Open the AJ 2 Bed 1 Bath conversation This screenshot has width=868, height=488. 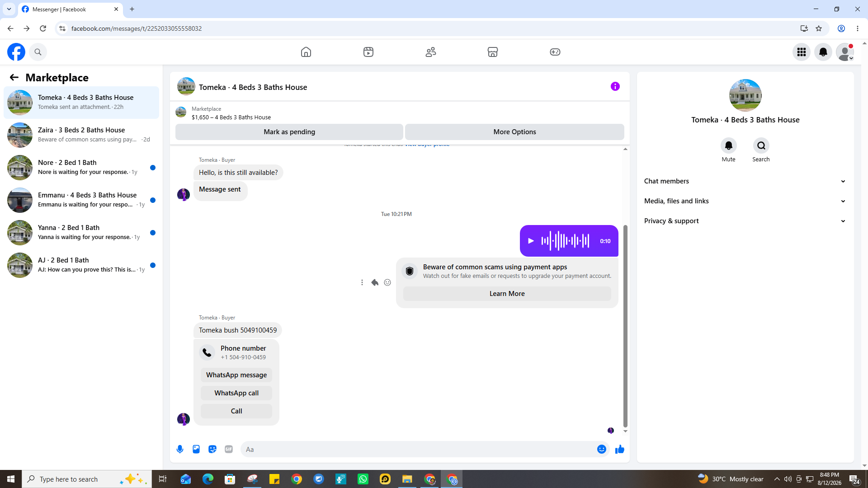pyautogui.click(x=81, y=265)
